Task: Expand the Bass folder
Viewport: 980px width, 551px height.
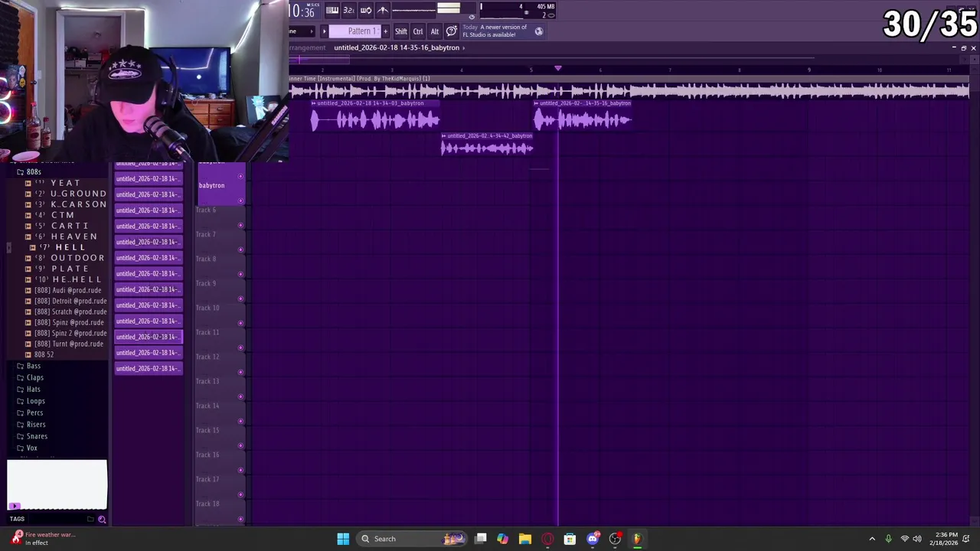Action: pyautogui.click(x=29, y=366)
